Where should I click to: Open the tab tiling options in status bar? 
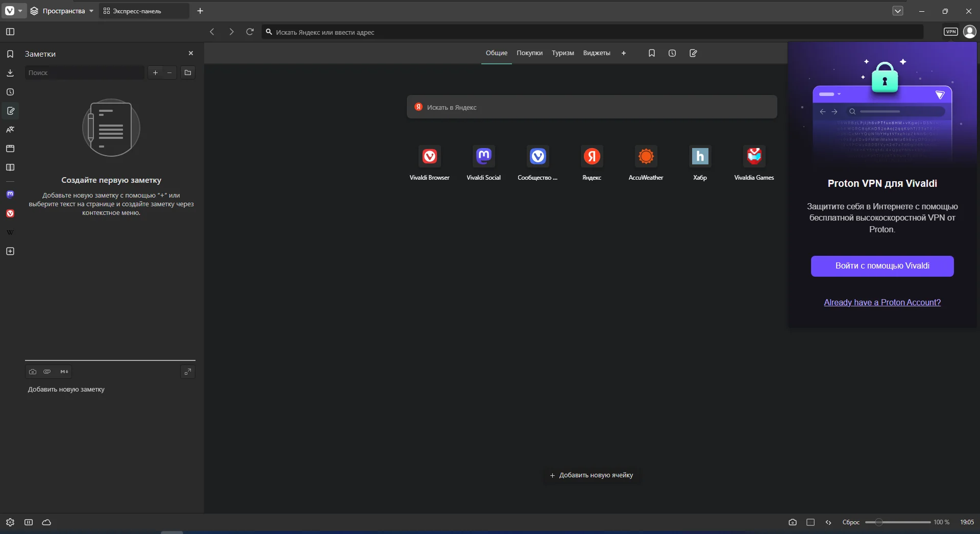point(811,522)
